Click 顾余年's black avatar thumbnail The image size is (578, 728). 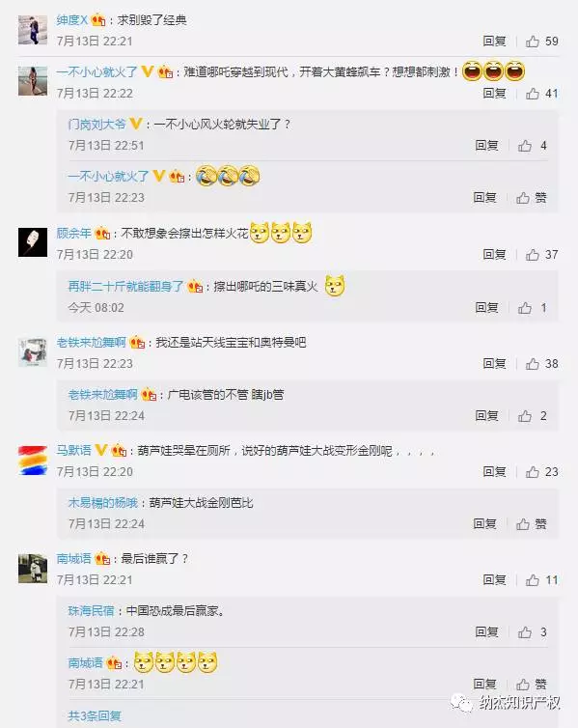[x=33, y=242]
